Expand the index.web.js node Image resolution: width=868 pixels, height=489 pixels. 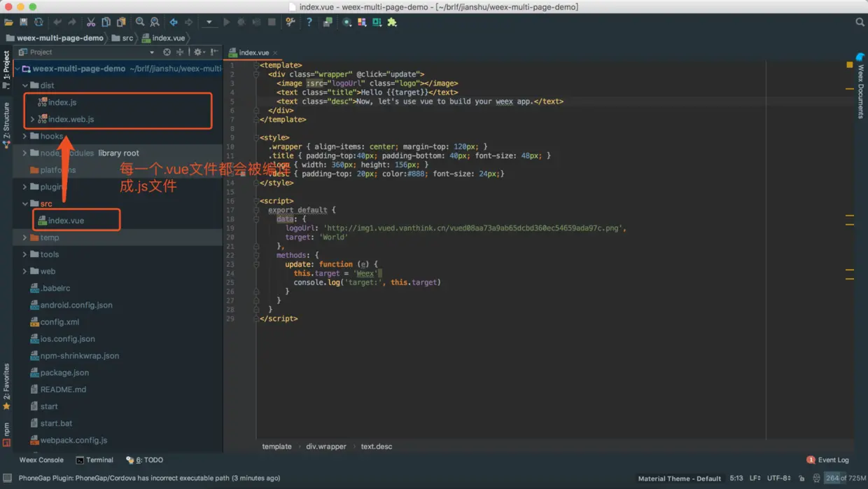tap(32, 119)
